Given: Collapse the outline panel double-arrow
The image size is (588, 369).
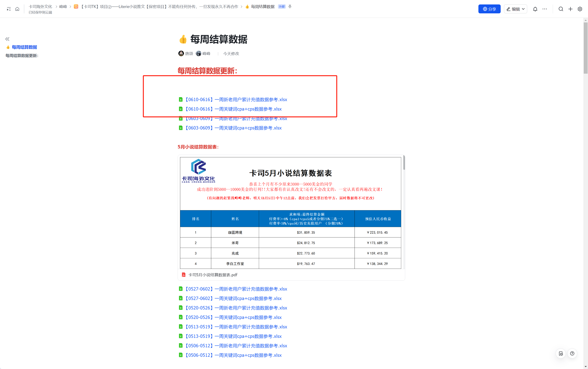Looking at the screenshot, I should [7, 39].
